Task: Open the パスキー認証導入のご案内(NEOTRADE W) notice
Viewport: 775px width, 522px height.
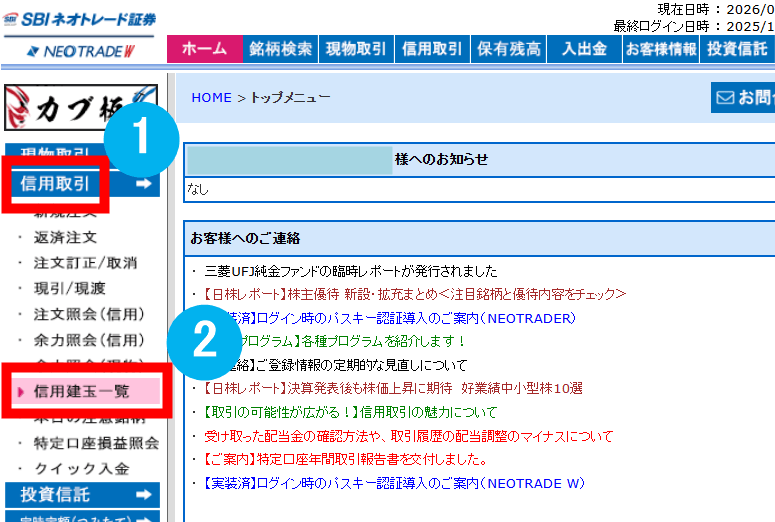Action: [393, 483]
